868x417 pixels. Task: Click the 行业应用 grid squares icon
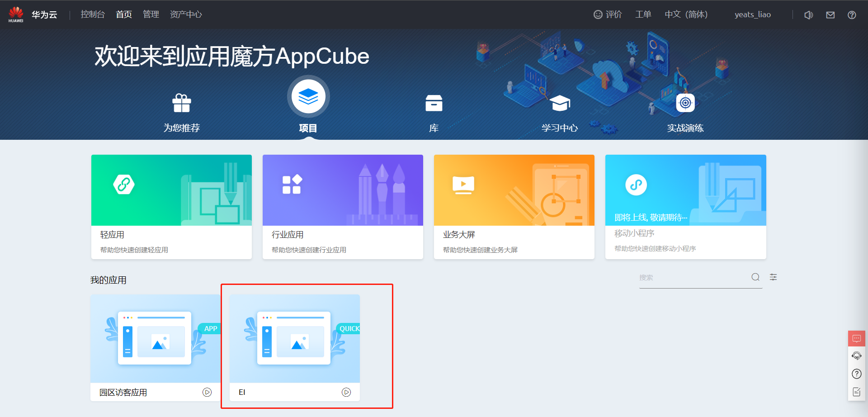point(292,185)
